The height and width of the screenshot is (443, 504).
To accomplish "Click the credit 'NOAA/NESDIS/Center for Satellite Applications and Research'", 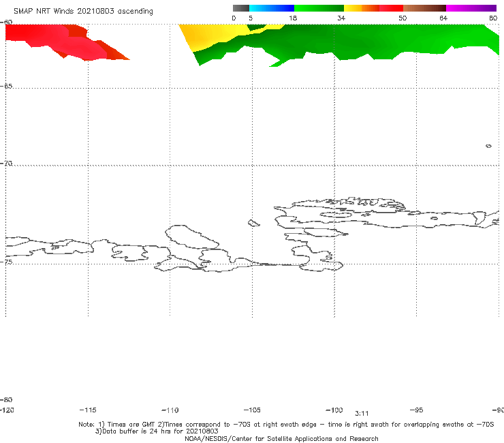I will pyautogui.click(x=281, y=439).
